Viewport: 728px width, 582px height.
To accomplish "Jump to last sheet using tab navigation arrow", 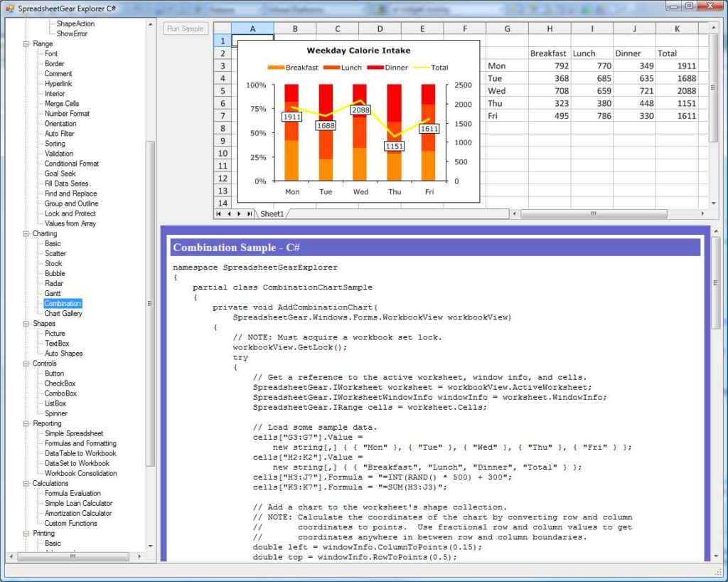I will [250, 213].
